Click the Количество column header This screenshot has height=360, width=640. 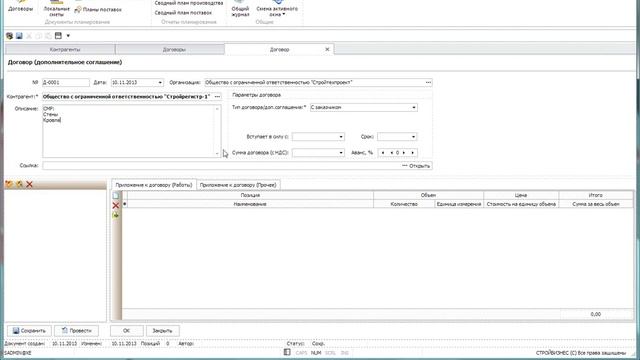pyautogui.click(x=404, y=204)
